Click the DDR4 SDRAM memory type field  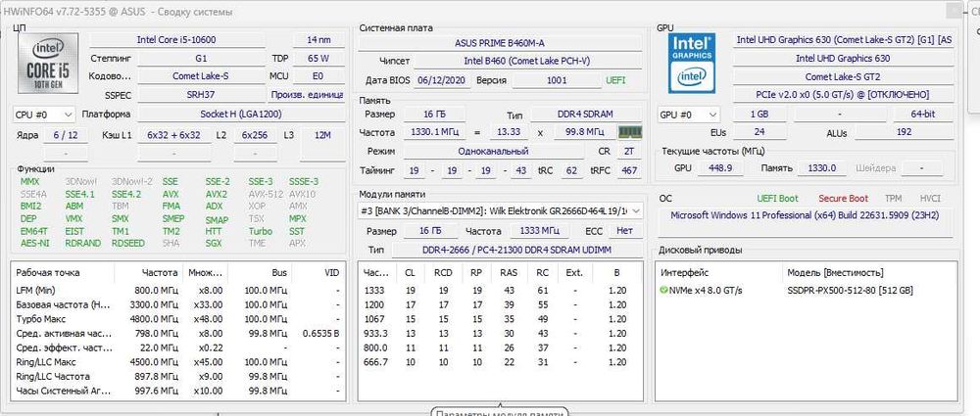click(585, 115)
